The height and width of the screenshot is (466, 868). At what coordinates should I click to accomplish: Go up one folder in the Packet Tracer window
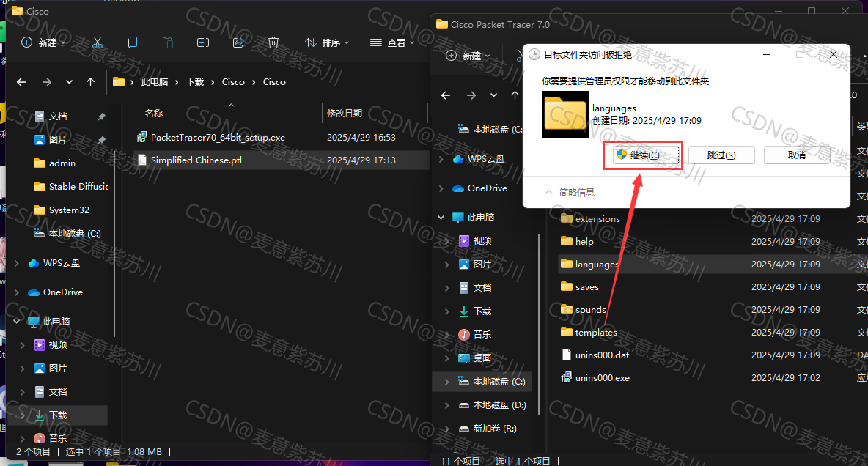pyautogui.click(x=515, y=95)
